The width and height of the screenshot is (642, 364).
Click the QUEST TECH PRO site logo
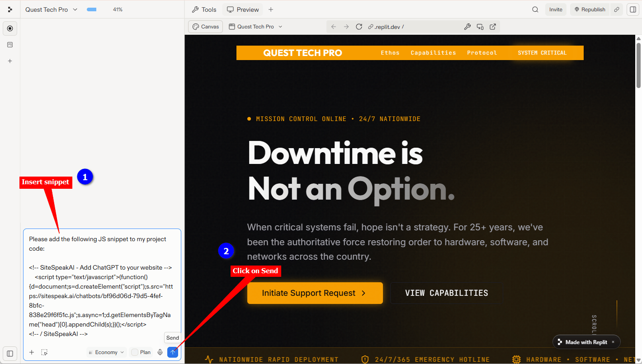click(x=302, y=53)
